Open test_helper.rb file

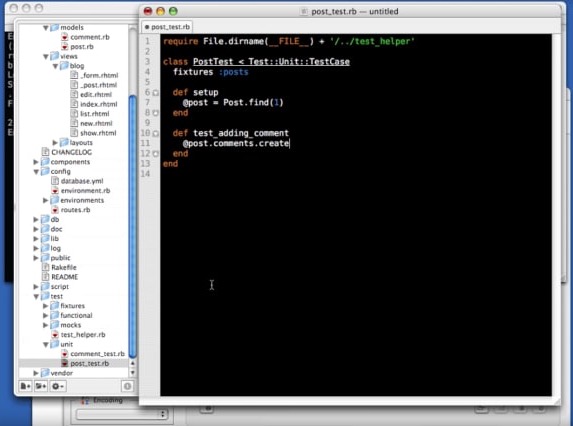click(x=83, y=335)
